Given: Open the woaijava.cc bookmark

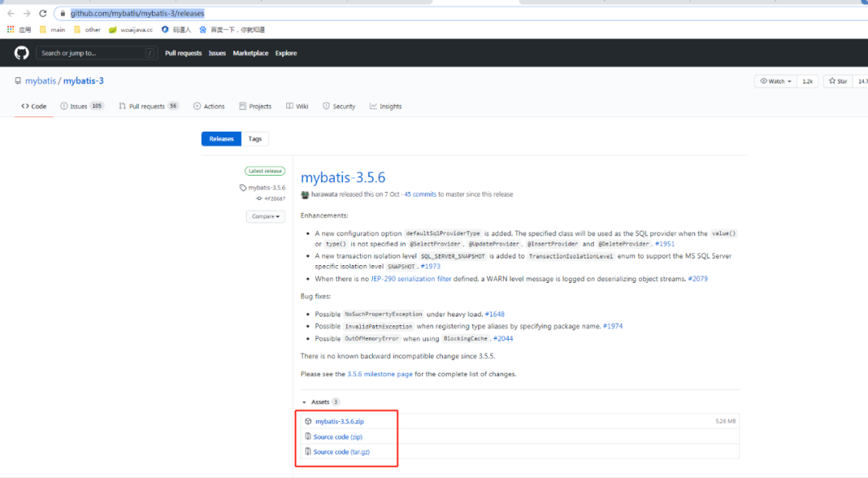Looking at the screenshot, I should click(x=131, y=30).
